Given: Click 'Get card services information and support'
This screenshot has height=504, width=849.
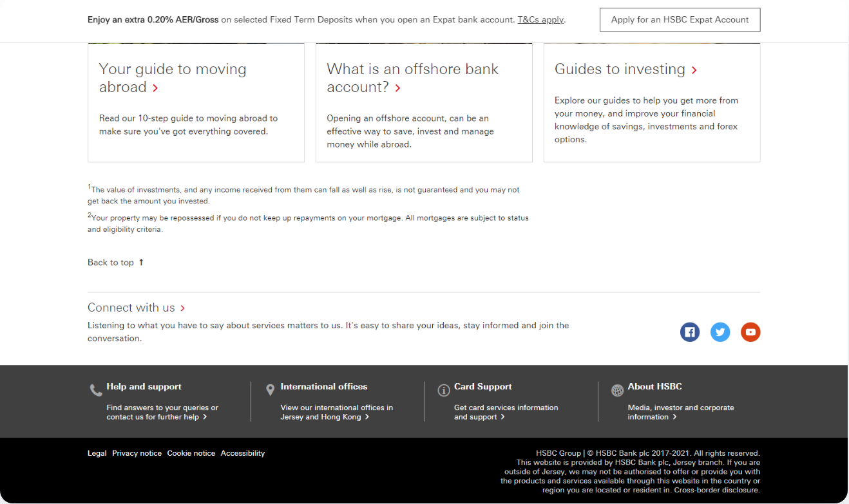Looking at the screenshot, I should click(506, 412).
